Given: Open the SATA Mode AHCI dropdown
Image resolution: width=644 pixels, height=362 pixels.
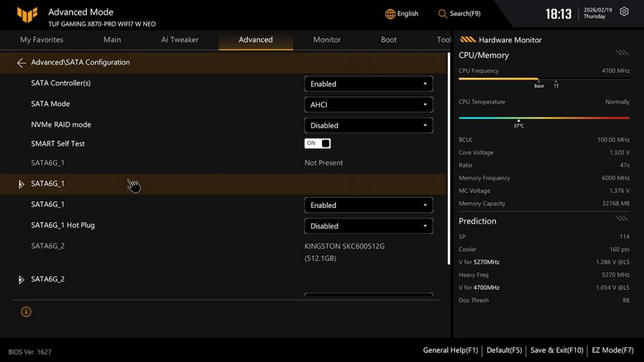Looking at the screenshot, I should pos(369,104).
